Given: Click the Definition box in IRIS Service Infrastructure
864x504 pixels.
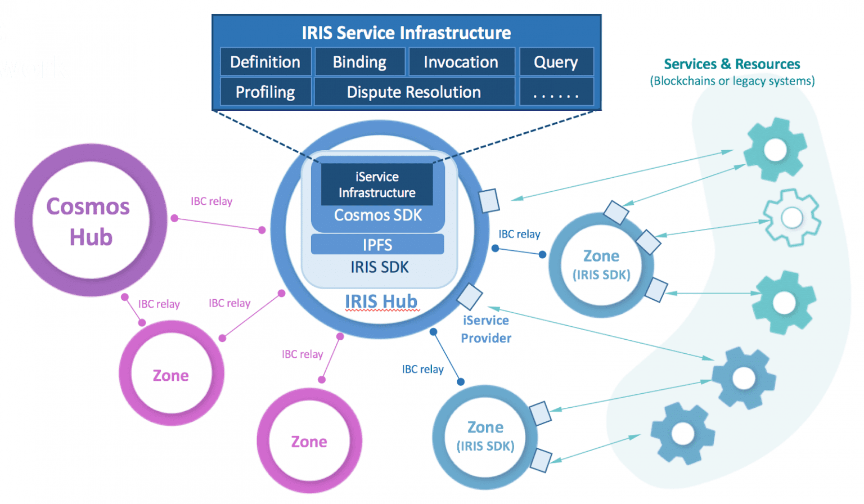Looking at the screenshot, I should coord(265,62).
